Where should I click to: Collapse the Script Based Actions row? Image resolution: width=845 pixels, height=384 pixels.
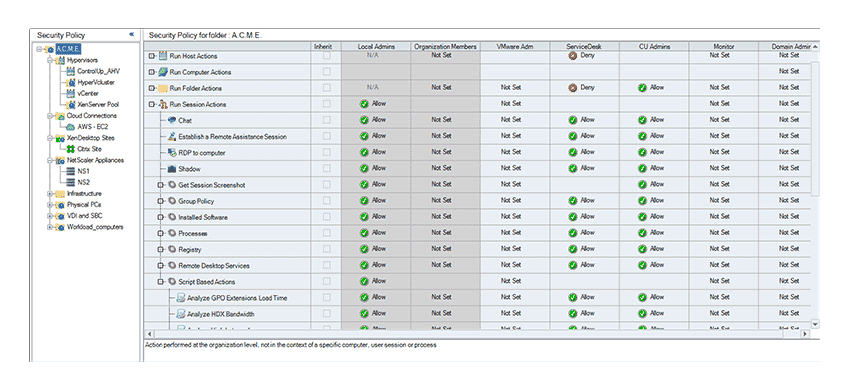(x=160, y=282)
